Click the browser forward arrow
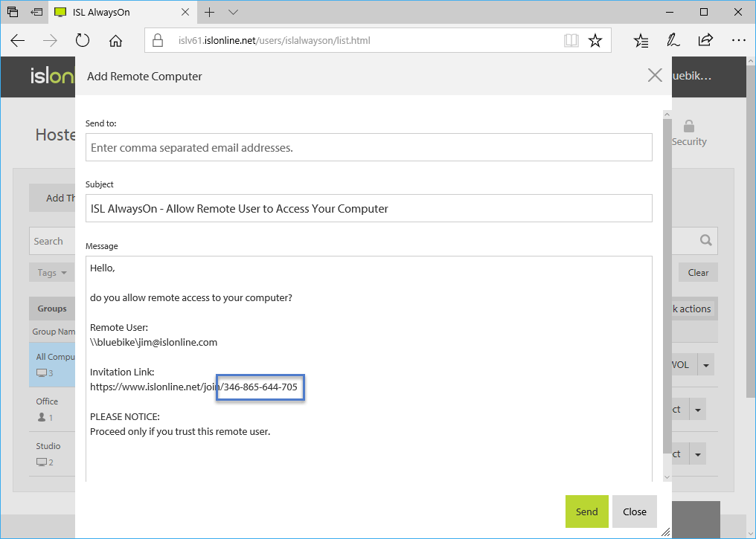Screen dimensions: 756x539 [x=50, y=40]
